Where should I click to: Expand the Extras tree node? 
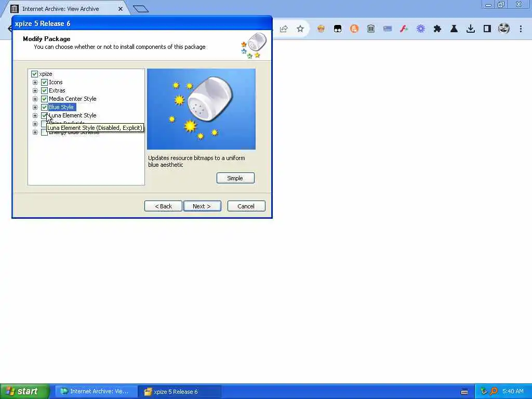(x=35, y=90)
